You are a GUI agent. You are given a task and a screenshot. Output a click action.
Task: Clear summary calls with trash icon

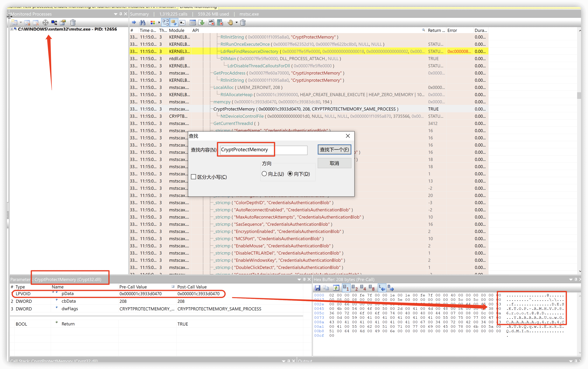pyautogui.click(x=243, y=23)
